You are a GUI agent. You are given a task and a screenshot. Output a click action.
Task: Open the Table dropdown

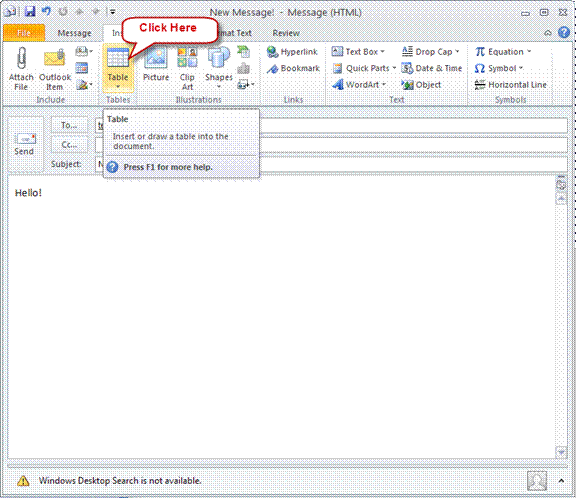point(118,69)
